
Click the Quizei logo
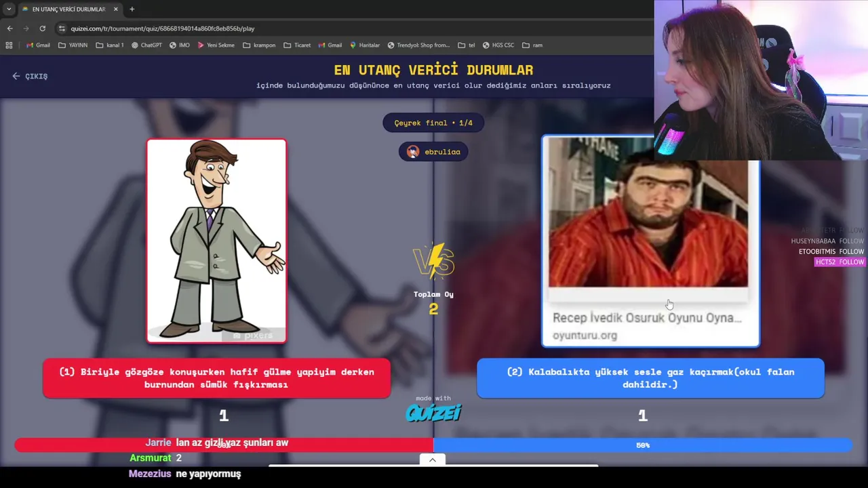click(433, 412)
